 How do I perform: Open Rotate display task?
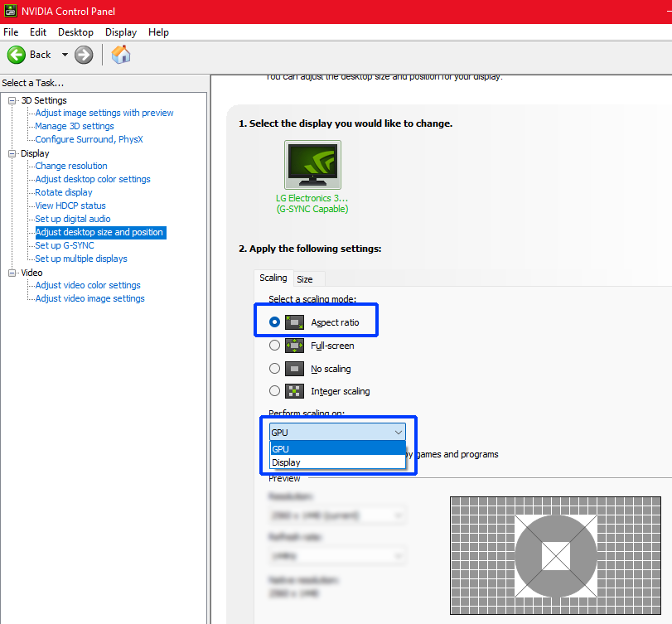pyautogui.click(x=64, y=192)
